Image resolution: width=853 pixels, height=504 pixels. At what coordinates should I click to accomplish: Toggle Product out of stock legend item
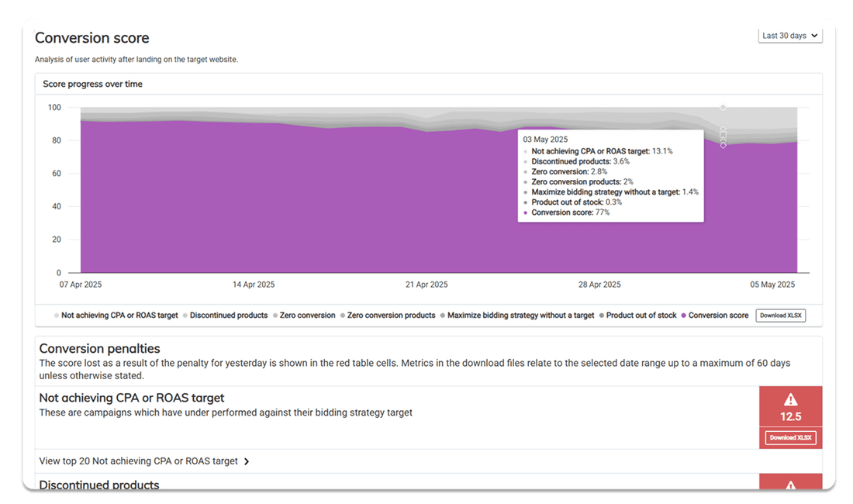[637, 316]
